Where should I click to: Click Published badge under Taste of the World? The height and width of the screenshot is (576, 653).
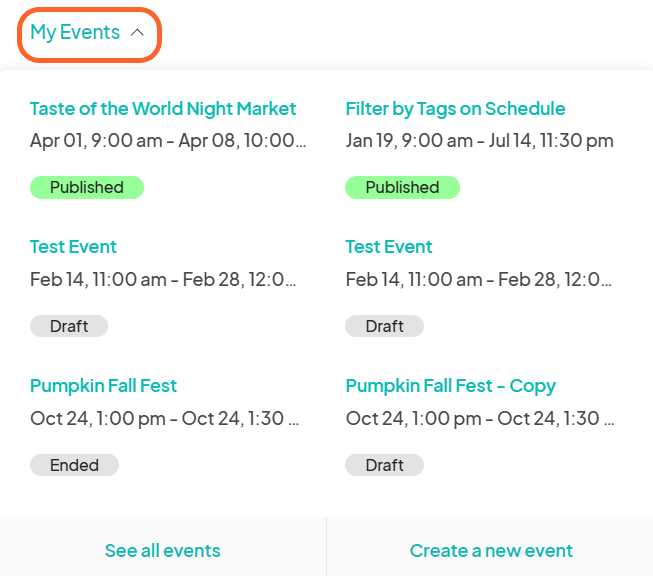87,187
